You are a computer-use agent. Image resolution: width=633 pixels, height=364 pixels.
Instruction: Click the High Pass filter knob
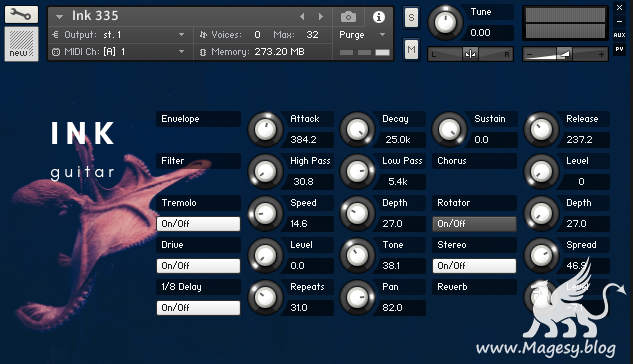pos(265,172)
